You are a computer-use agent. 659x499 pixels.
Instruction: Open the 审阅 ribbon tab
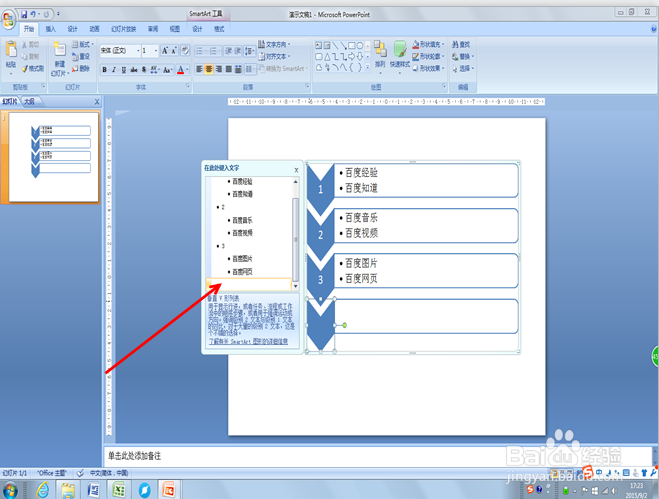point(153,29)
